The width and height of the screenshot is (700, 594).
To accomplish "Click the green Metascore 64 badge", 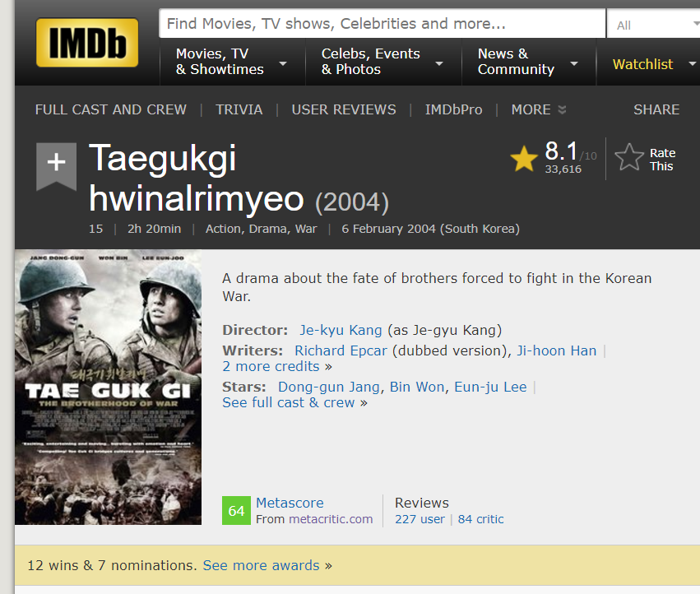I will pyautogui.click(x=236, y=511).
